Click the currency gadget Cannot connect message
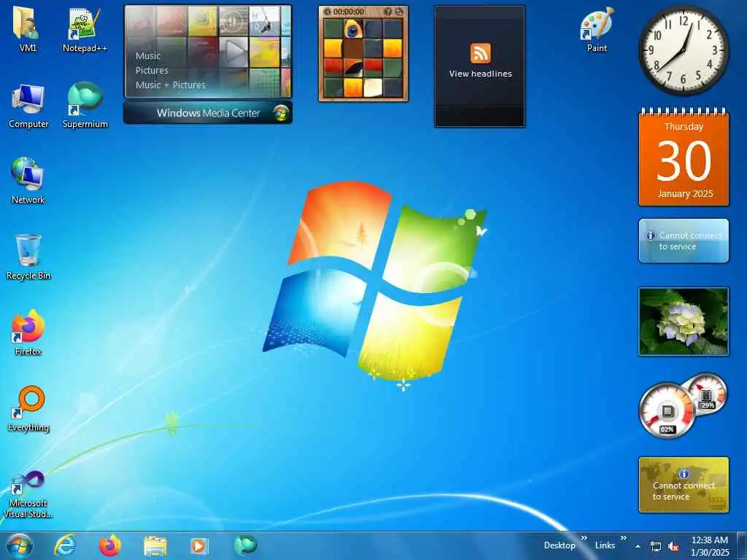Image resolution: width=747 pixels, height=560 pixels. 684,491
